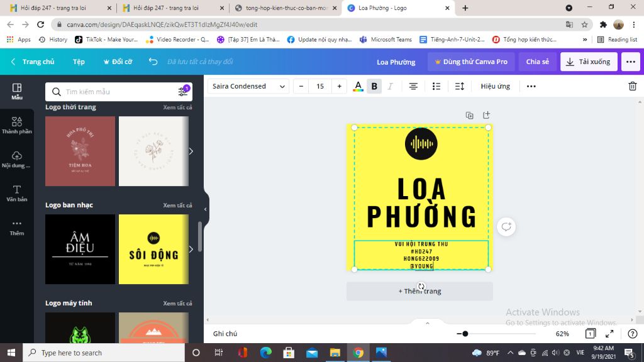This screenshot has width=644, height=362.
Task: Open the 62% zoom level menu
Action: pyautogui.click(x=562, y=334)
